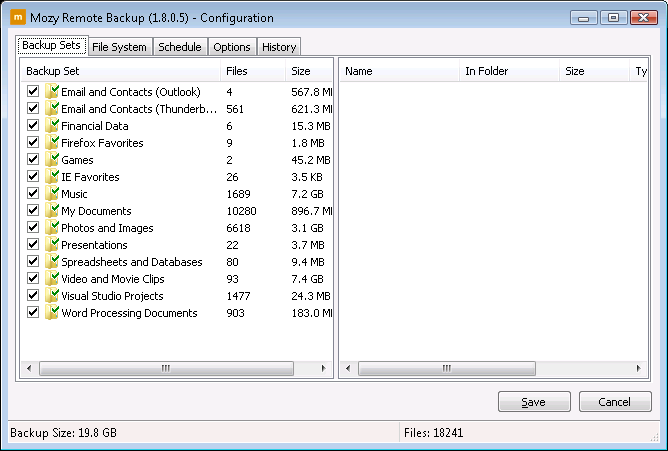The height and width of the screenshot is (451, 668).
Task: Click the Music backup set folder icon
Action: [x=52, y=194]
